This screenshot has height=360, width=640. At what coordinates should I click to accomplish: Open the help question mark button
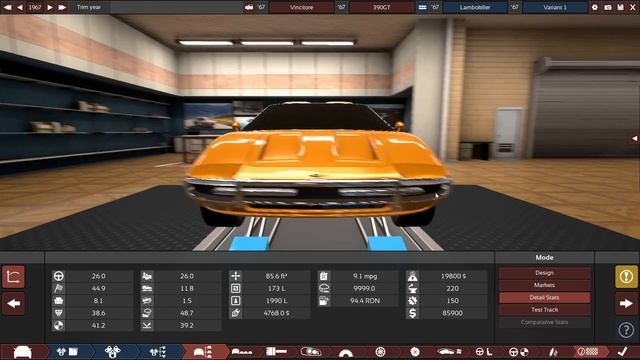626,330
